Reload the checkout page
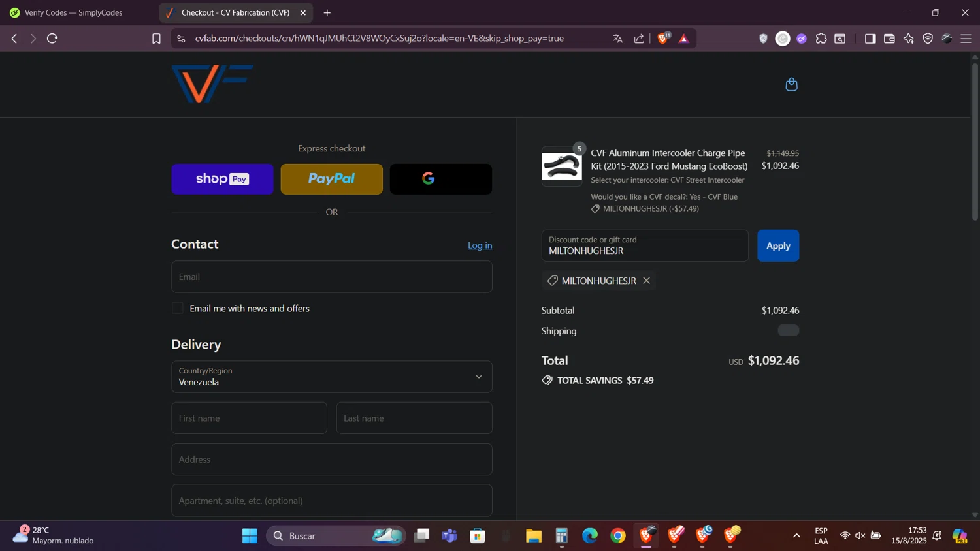The width and height of the screenshot is (980, 551). (52, 39)
